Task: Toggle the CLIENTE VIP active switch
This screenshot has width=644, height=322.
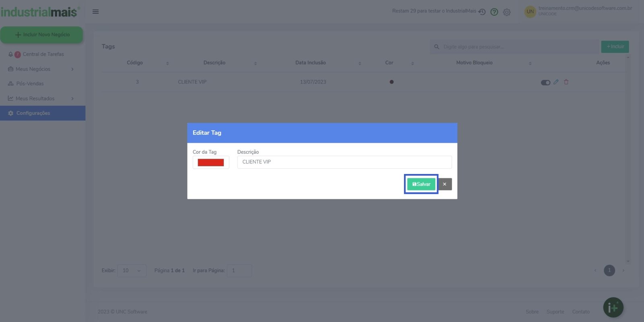Action: pyautogui.click(x=545, y=83)
